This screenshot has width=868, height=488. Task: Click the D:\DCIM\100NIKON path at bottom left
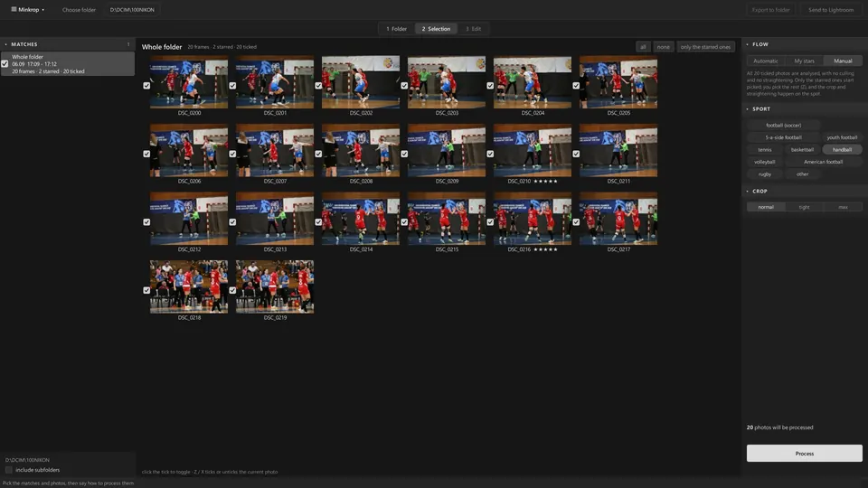coord(27,460)
